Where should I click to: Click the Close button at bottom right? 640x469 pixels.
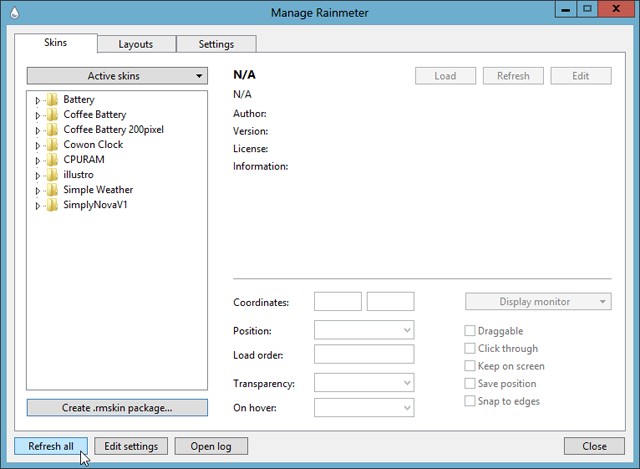[x=594, y=446]
